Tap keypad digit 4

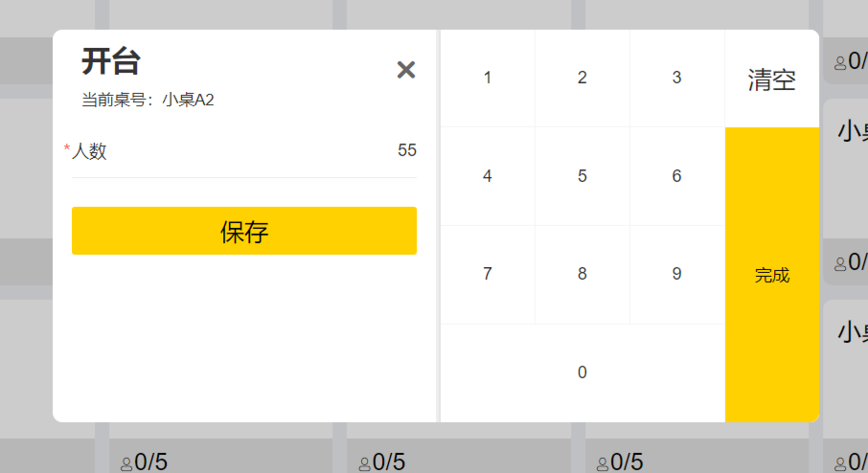point(488,176)
